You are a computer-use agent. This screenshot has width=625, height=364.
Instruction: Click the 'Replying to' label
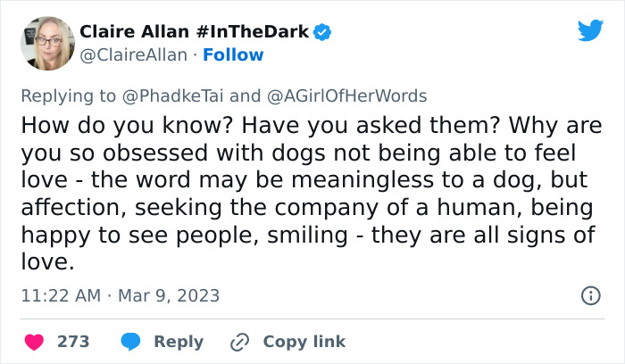click(68, 96)
